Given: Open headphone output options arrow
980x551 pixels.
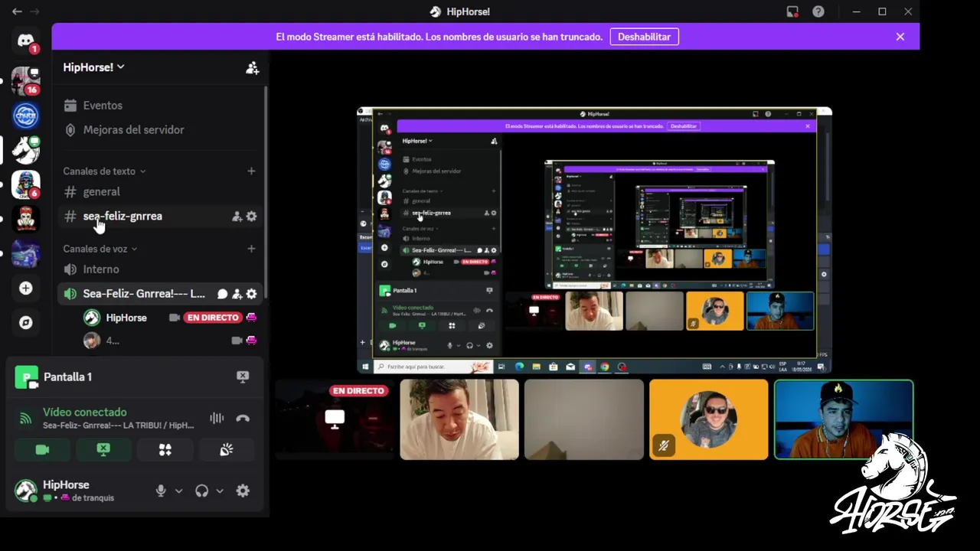Looking at the screenshot, I should [x=220, y=491].
